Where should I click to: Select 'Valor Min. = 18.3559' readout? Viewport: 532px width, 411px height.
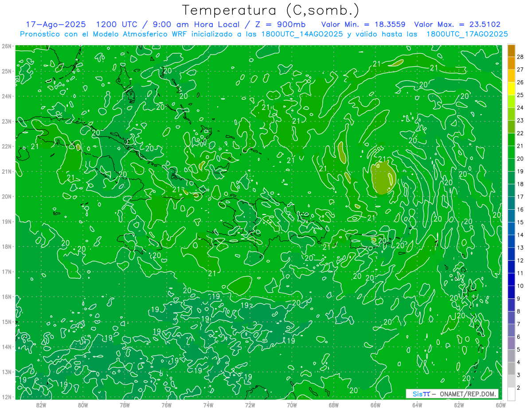(363, 24)
